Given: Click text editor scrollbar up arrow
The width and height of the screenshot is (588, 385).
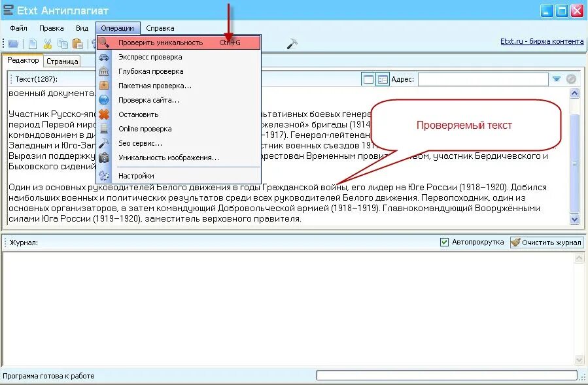Looking at the screenshot, I should tap(574, 93).
